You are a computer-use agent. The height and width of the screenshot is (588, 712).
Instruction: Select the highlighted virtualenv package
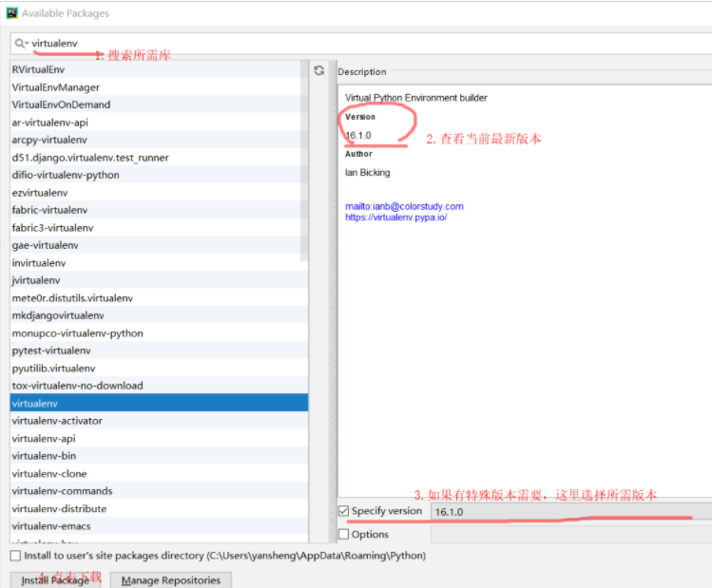[x=159, y=403]
